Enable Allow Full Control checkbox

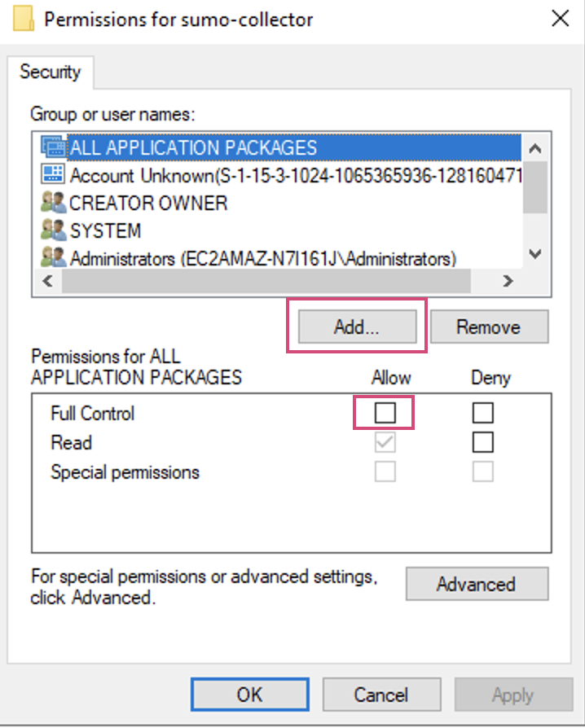(x=384, y=413)
